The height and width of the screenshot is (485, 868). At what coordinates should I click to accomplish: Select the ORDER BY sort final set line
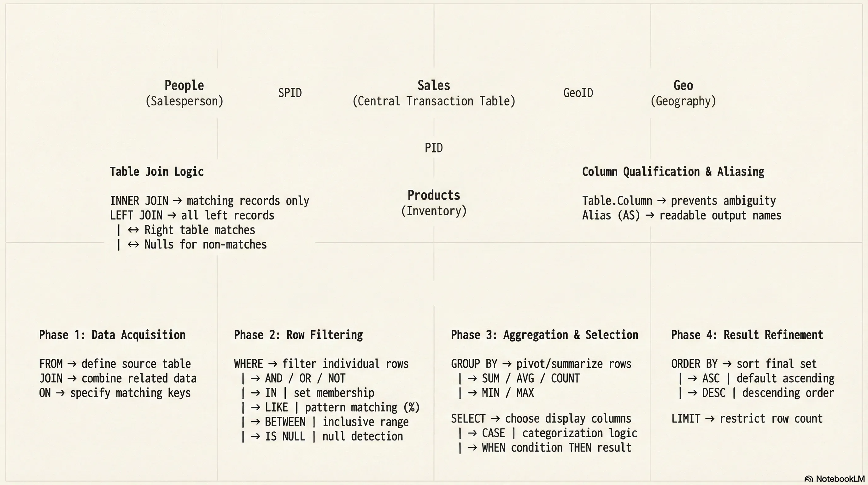[744, 364]
